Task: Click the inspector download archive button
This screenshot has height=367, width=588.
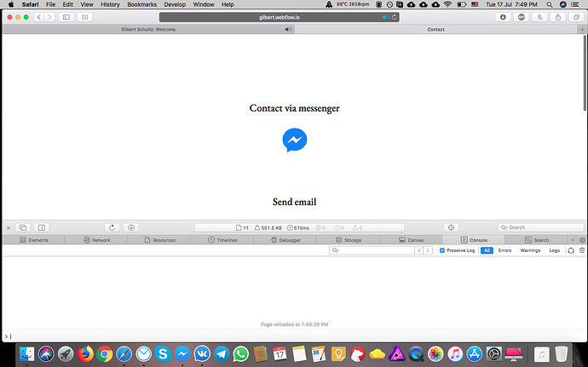Action: 131,227
